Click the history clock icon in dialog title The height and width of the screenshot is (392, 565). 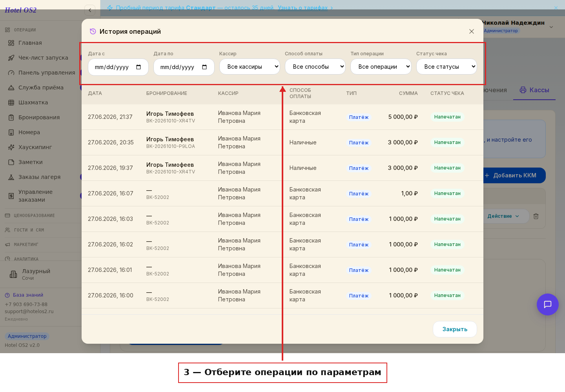click(93, 31)
